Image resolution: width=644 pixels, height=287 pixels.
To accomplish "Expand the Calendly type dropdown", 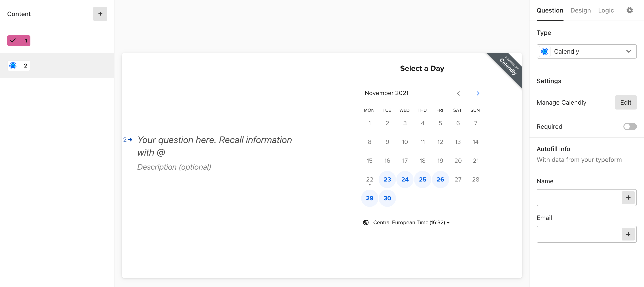I will [x=628, y=51].
